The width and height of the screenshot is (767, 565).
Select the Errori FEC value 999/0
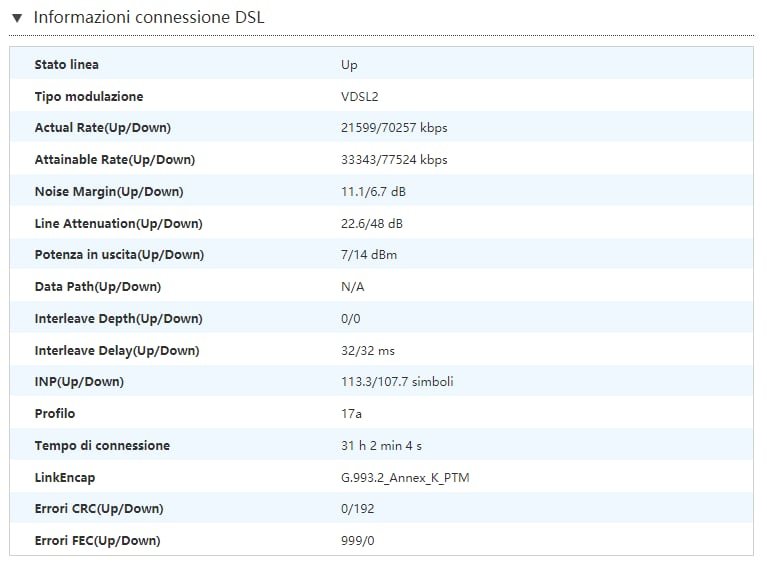click(x=358, y=541)
